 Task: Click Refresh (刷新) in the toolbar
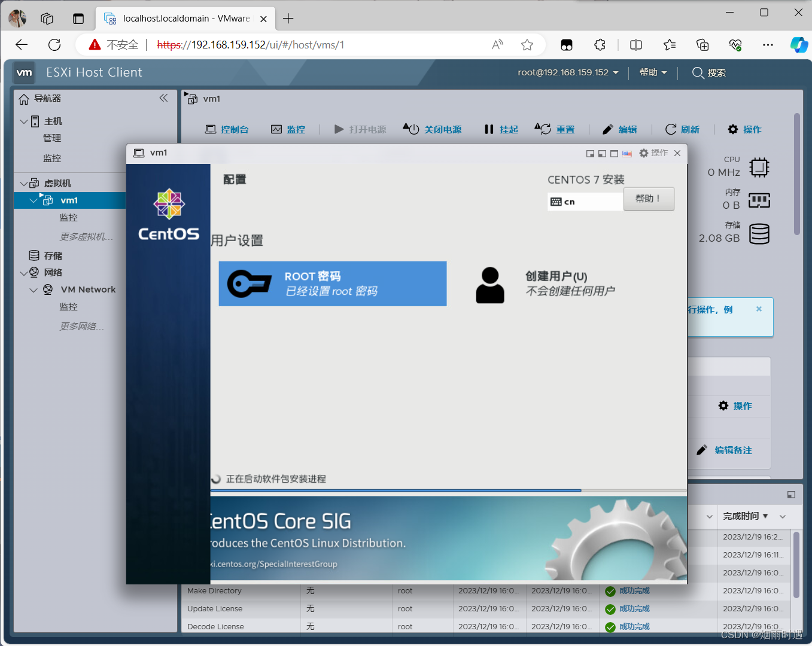[x=682, y=129]
